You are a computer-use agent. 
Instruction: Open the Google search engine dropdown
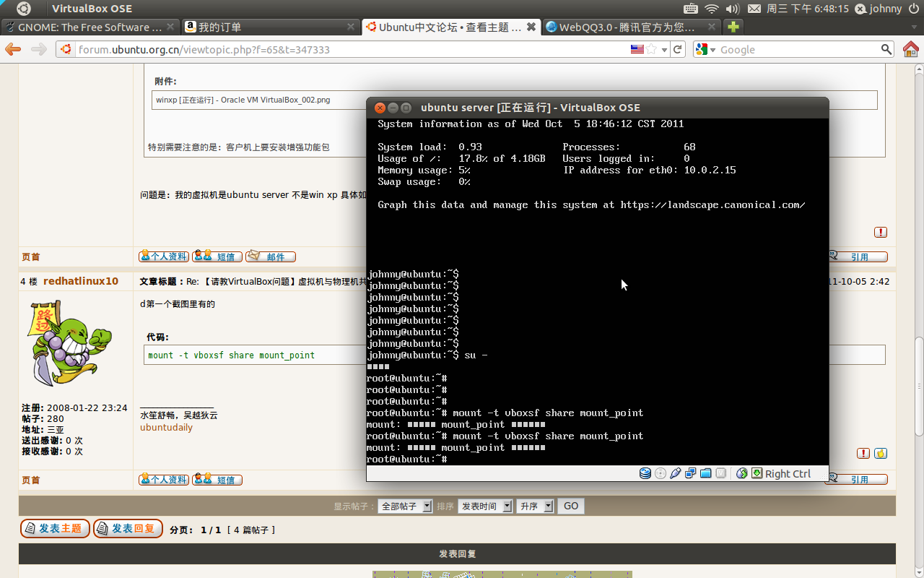pos(705,49)
